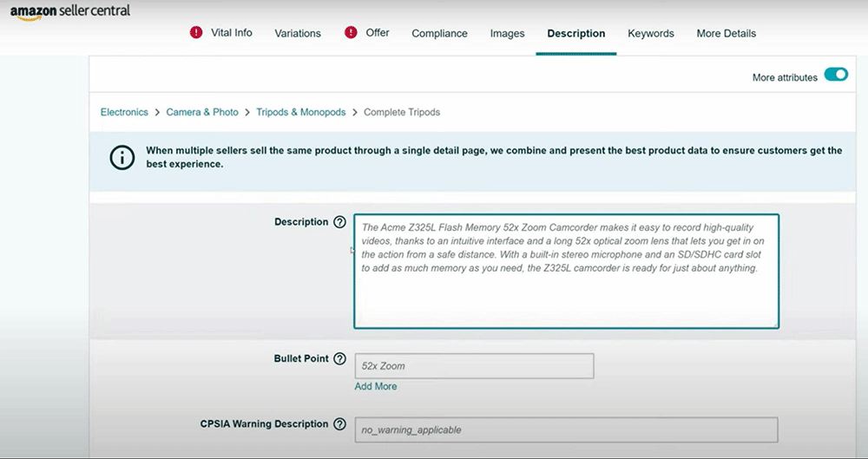The image size is (868, 459).
Task: Click the red alert icon beside Vital Info
Action: point(196,33)
